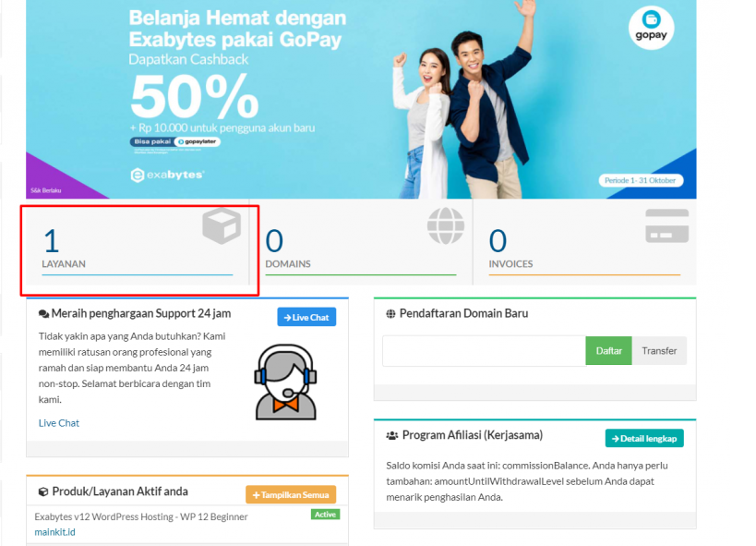Click Tampilkan Semua to show all services

click(x=291, y=495)
